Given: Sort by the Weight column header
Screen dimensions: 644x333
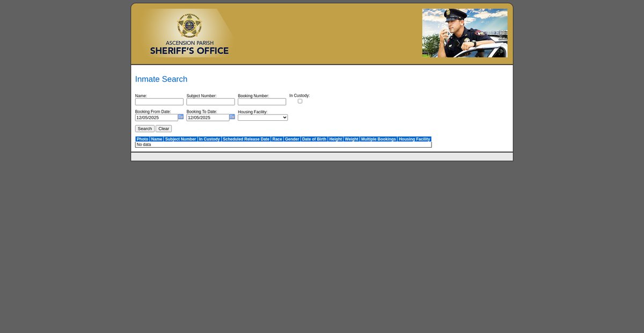Looking at the screenshot, I should [x=352, y=139].
